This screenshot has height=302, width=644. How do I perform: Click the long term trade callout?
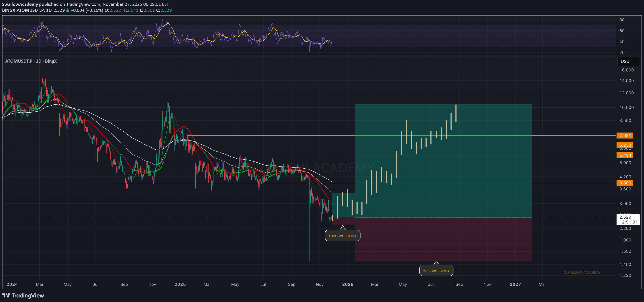[436, 270]
